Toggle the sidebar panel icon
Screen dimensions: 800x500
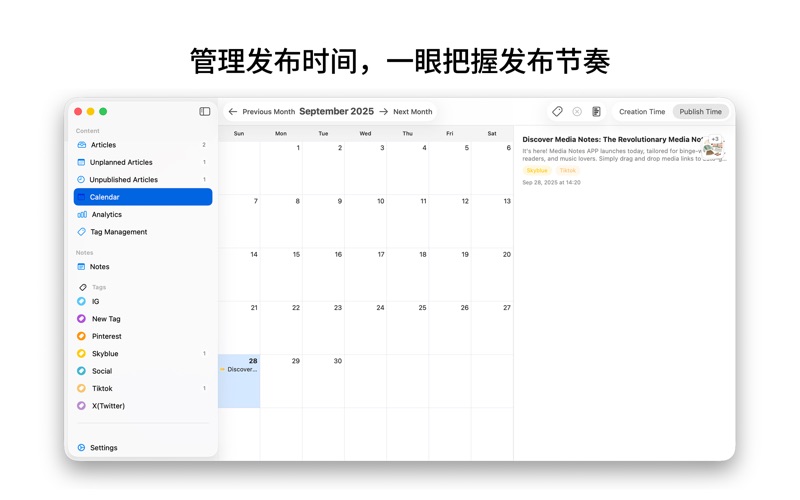(205, 112)
